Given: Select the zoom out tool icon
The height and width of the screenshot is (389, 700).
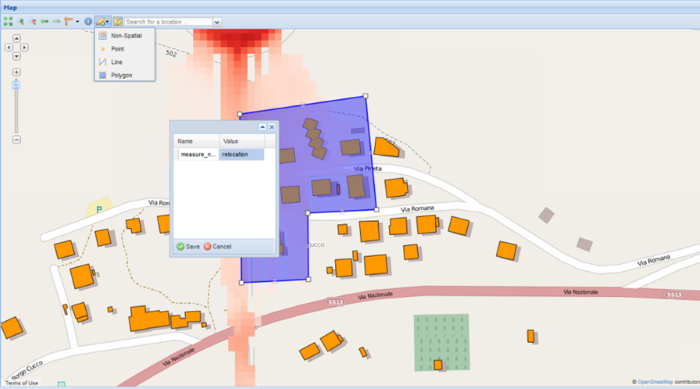Looking at the screenshot, I should [x=33, y=21].
